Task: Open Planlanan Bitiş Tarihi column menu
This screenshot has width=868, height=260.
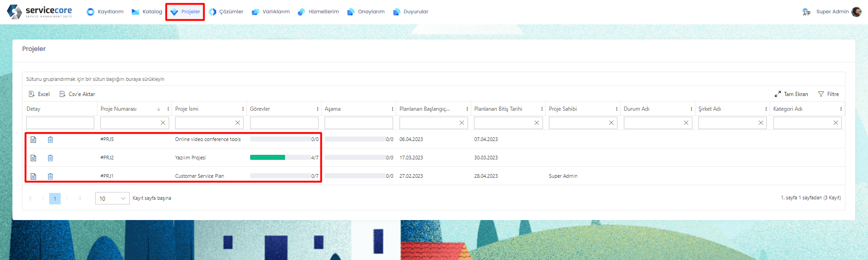Action: 542,109
